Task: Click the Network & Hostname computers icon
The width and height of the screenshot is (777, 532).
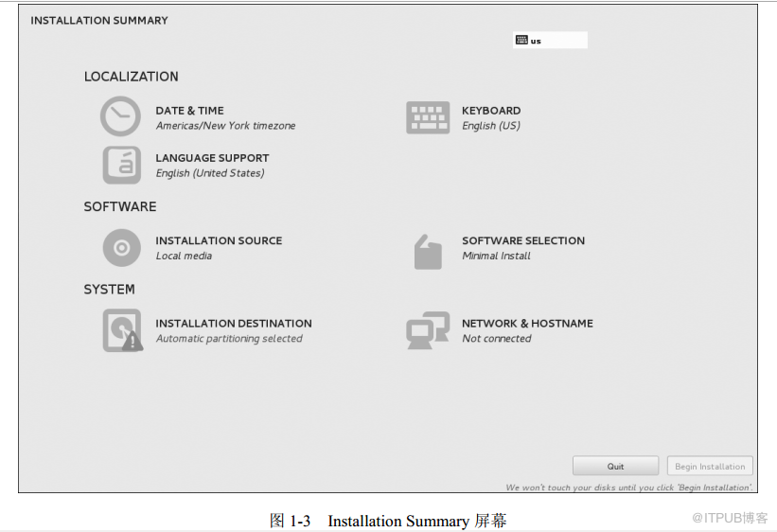Action: pyautogui.click(x=428, y=330)
